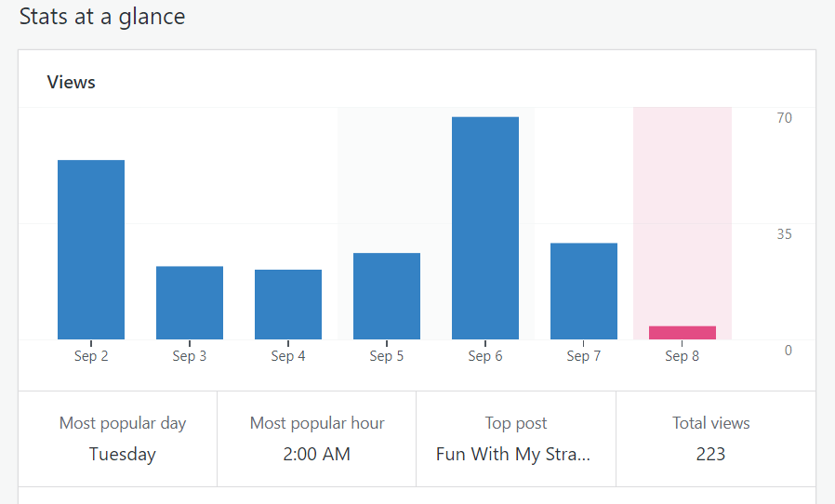Viewport: 835px width, 504px height.
Task: Select the Sep 7 views bar
Action: 584,291
